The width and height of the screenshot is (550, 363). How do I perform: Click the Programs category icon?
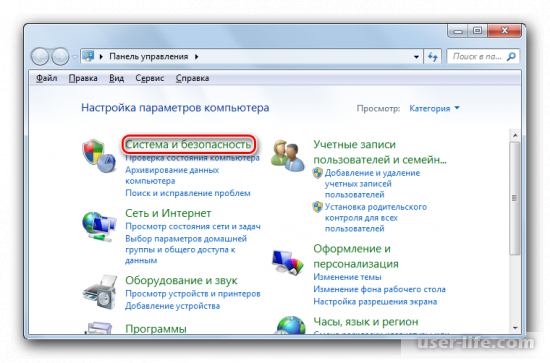[x=99, y=328]
